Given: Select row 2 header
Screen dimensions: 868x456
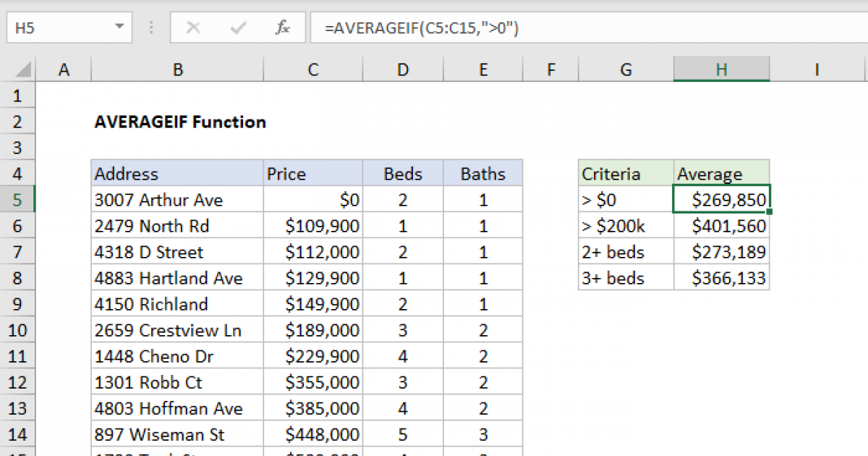Looking at the screenshot, I should (x=18, y=122).
